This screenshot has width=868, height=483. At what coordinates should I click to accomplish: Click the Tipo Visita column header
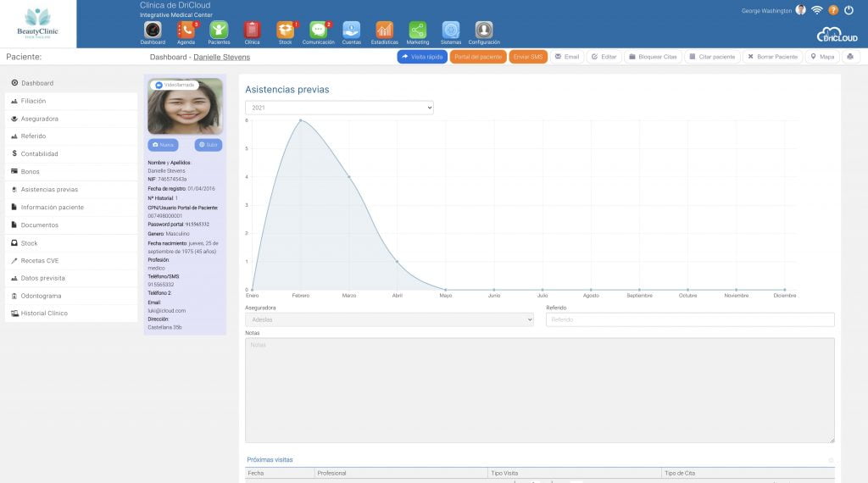pyautogui.click(x=575, y=473)
